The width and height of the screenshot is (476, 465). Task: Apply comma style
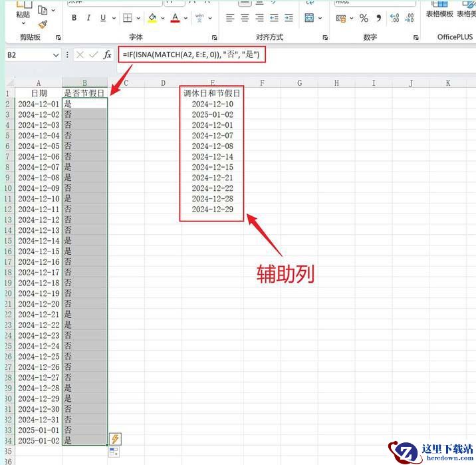click(x=378, y=18)
